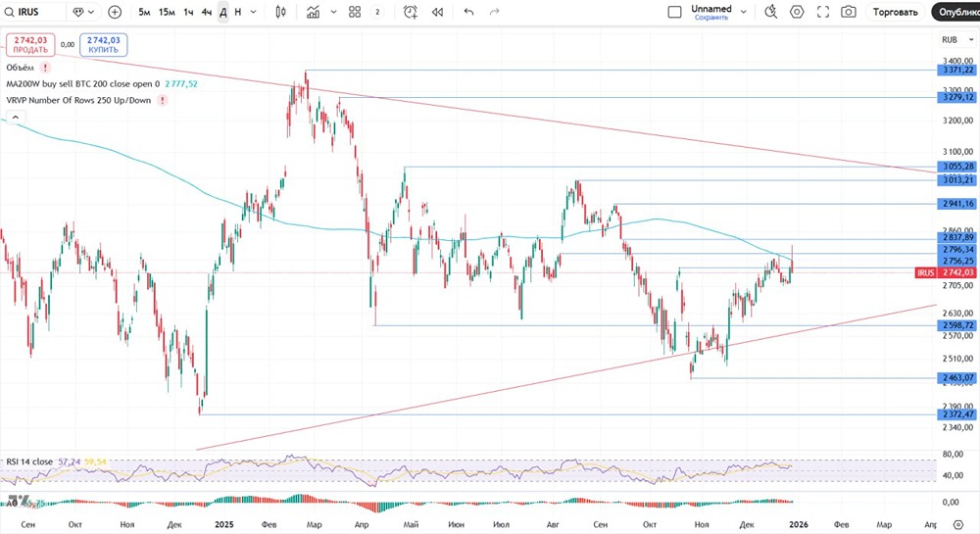Click the warning icon beside VRVP legend
This screenshot has height=534, width=980.
click(163, 100)
